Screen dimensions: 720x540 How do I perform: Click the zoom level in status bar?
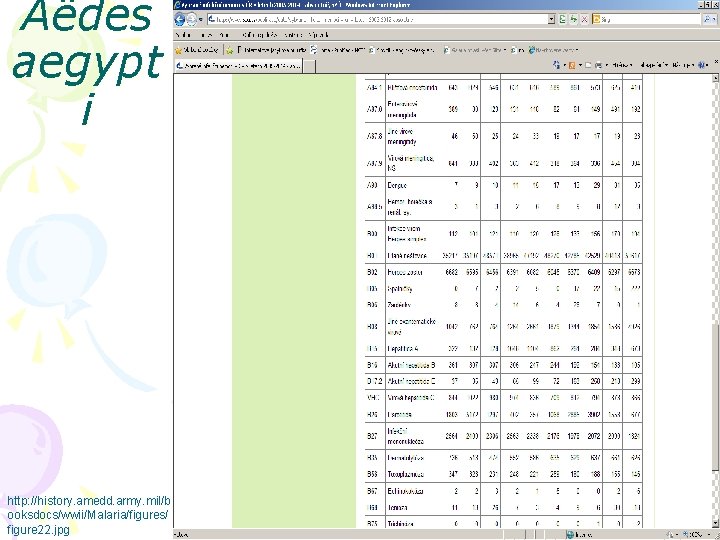(x=698, y=534)
